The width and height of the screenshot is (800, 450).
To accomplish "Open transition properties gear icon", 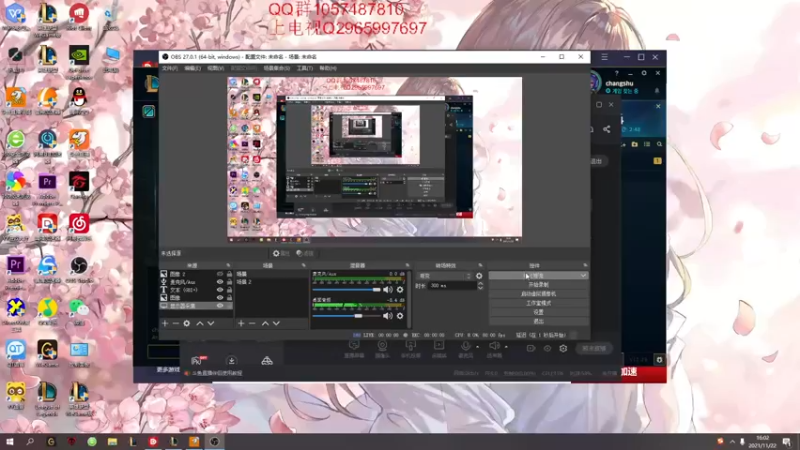I will 479,276.
